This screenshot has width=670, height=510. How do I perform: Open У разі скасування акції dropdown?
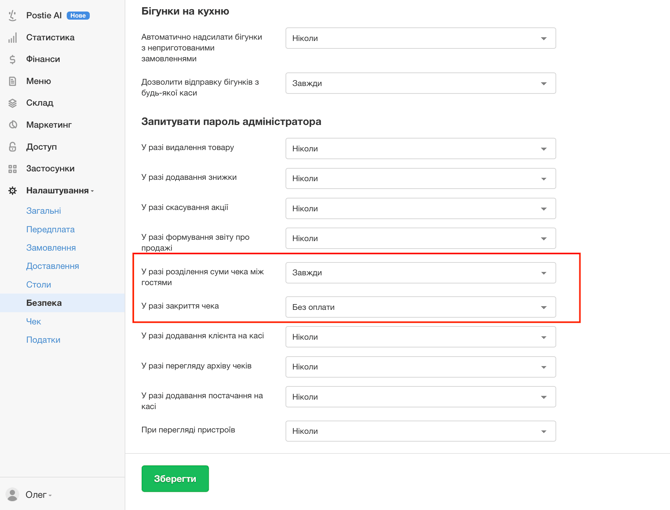420,208
